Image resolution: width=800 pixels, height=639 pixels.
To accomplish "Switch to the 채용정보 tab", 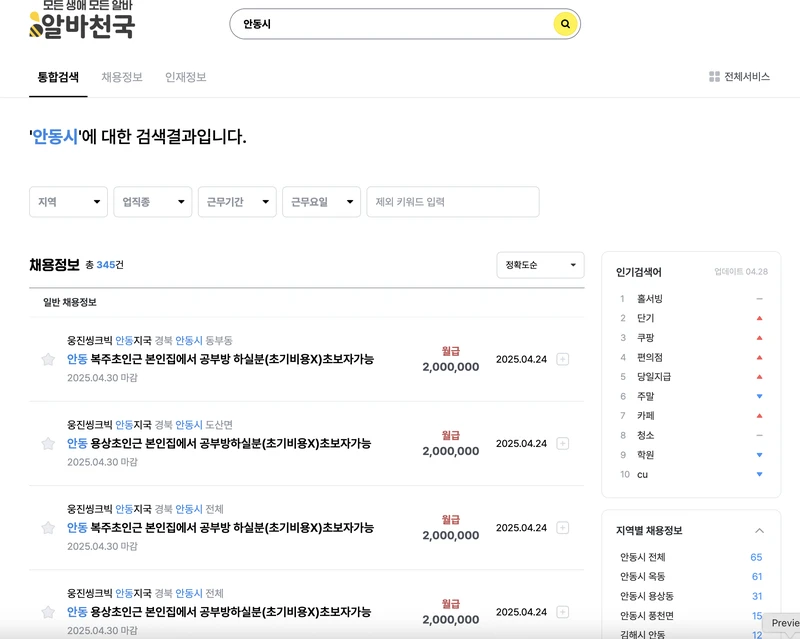I will 120,75.
